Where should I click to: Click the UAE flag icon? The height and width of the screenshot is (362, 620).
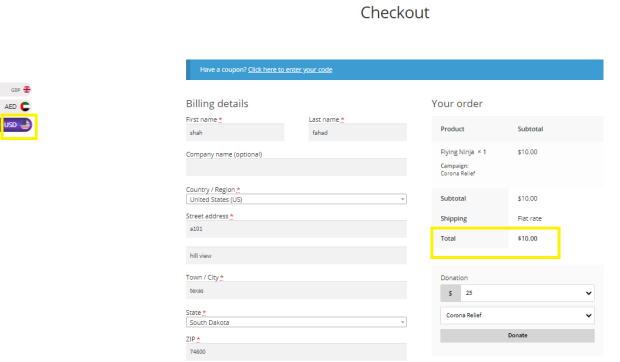click(25, 106)
